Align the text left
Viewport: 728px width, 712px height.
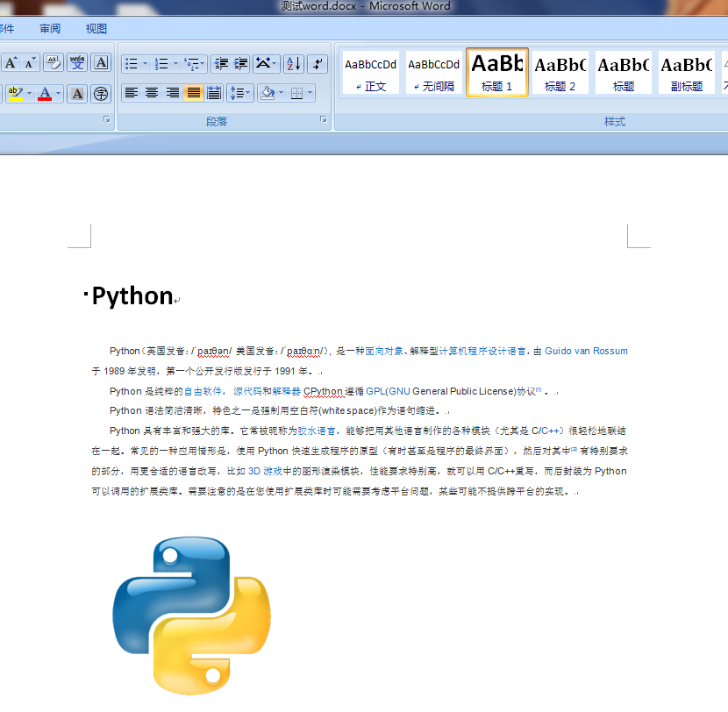(x=132, y=93)
